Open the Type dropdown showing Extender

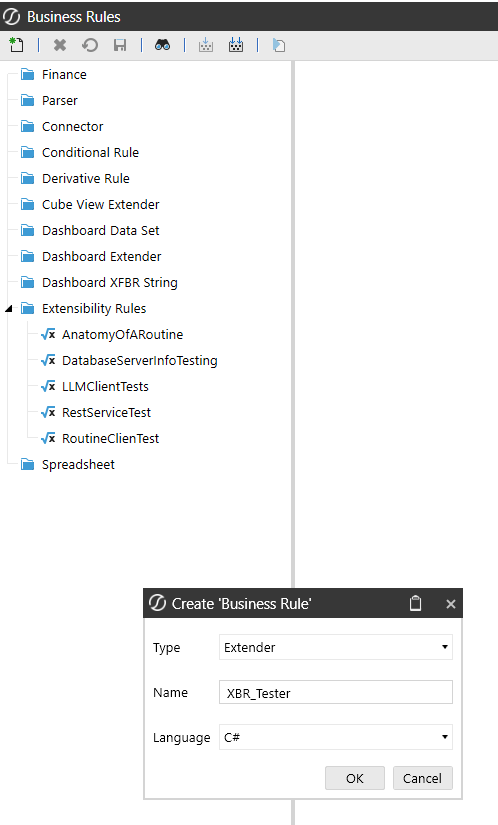336,647
